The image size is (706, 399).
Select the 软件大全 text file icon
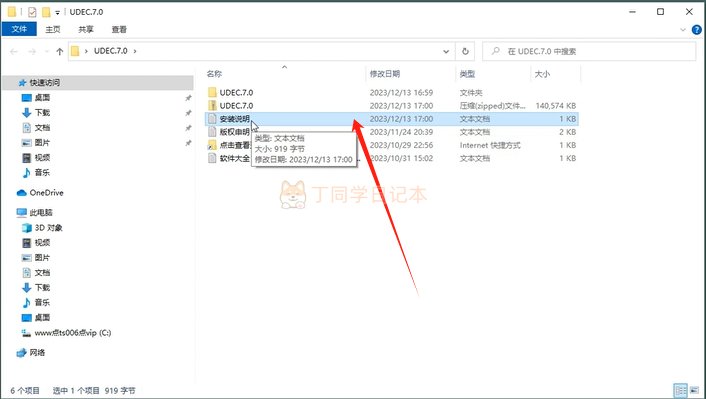click(x=212, y=158)
